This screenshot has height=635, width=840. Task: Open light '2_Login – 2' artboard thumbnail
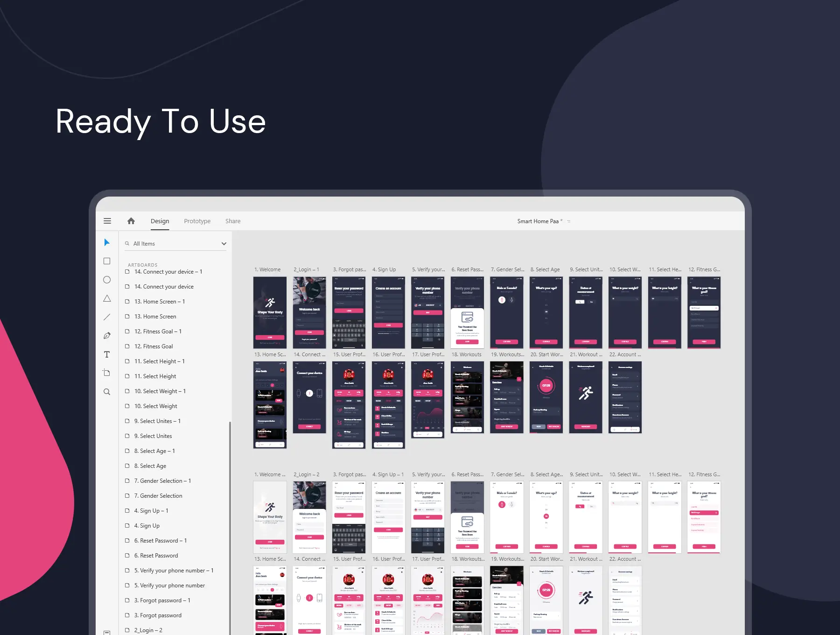click(x=309, y=517)
